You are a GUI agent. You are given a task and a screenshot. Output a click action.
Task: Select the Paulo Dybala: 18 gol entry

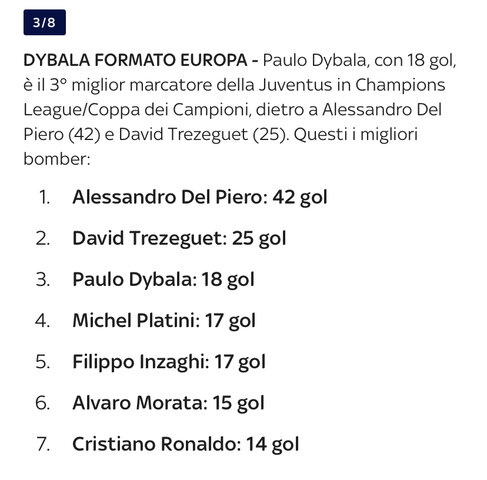click(x=163, y=279)
